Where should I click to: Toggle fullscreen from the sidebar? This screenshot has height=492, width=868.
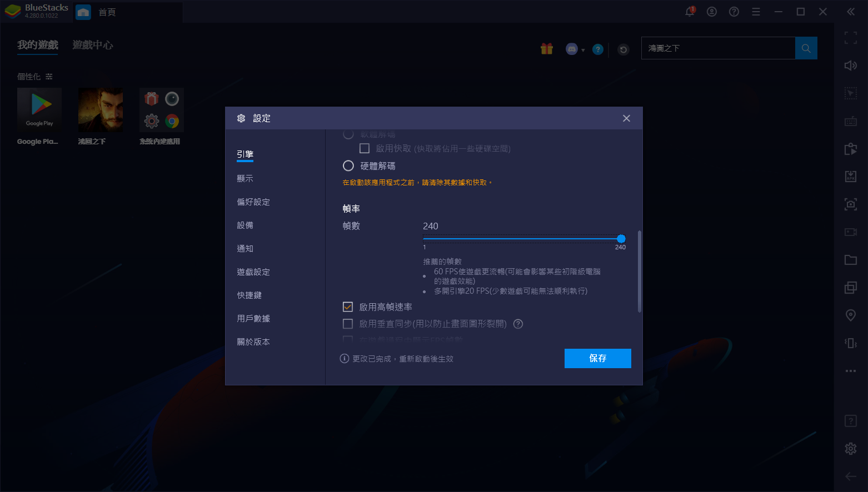coord(851,38)
